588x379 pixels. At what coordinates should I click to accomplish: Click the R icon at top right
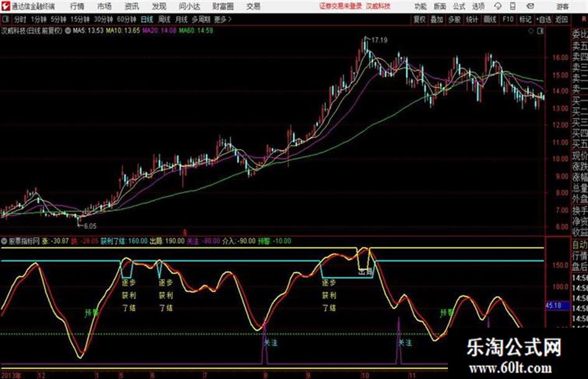click(x=584, y=19)
